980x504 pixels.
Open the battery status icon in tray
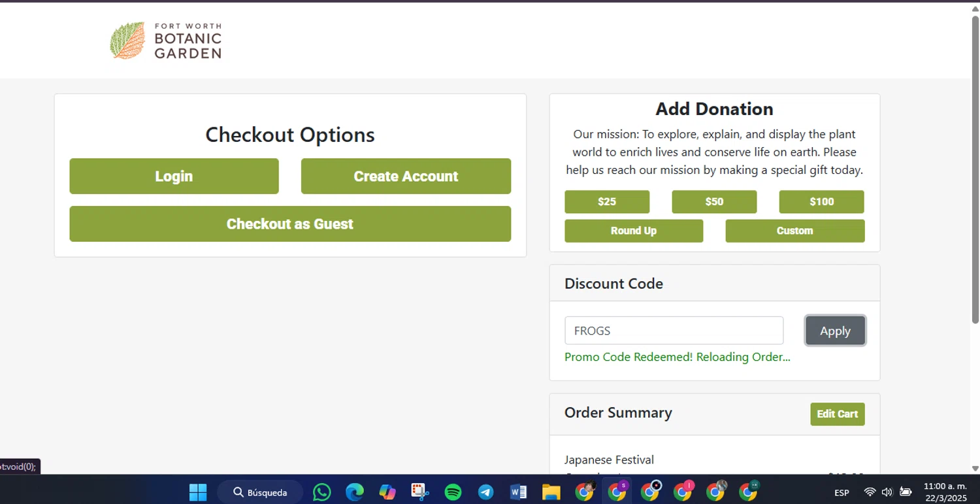click(906, 492)
